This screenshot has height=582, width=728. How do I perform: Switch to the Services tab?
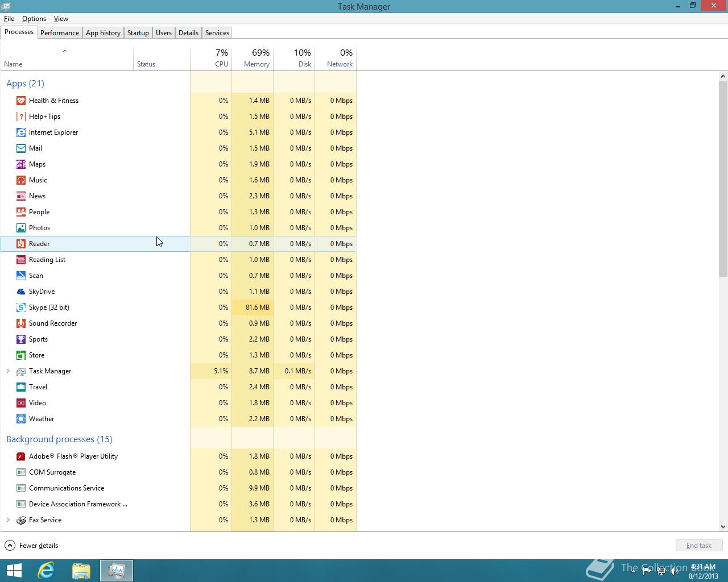[217, 33]
